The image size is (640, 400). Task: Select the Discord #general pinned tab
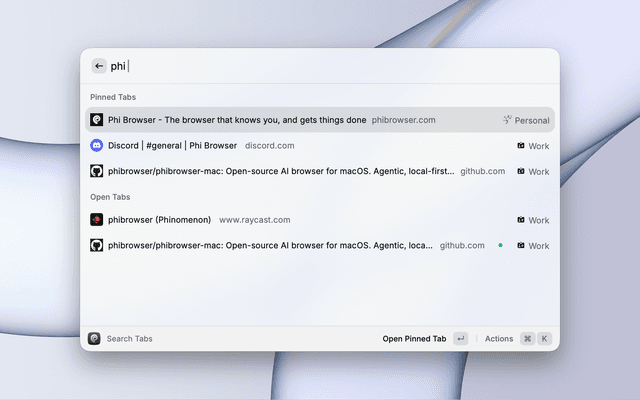pos(320,145)
